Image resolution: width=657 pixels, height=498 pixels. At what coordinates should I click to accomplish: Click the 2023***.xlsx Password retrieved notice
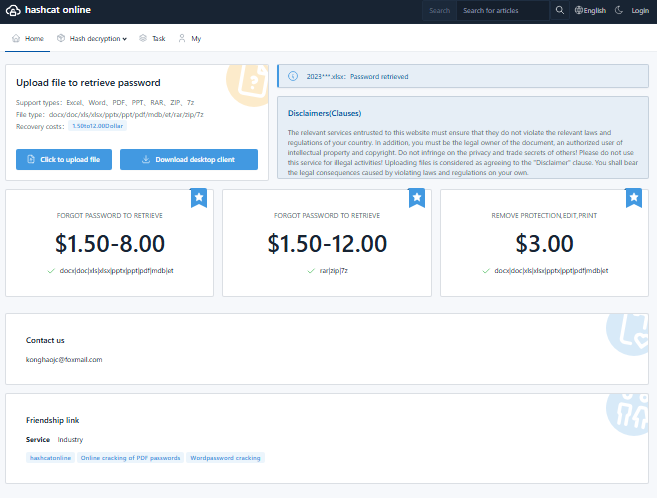coord(463,76)
